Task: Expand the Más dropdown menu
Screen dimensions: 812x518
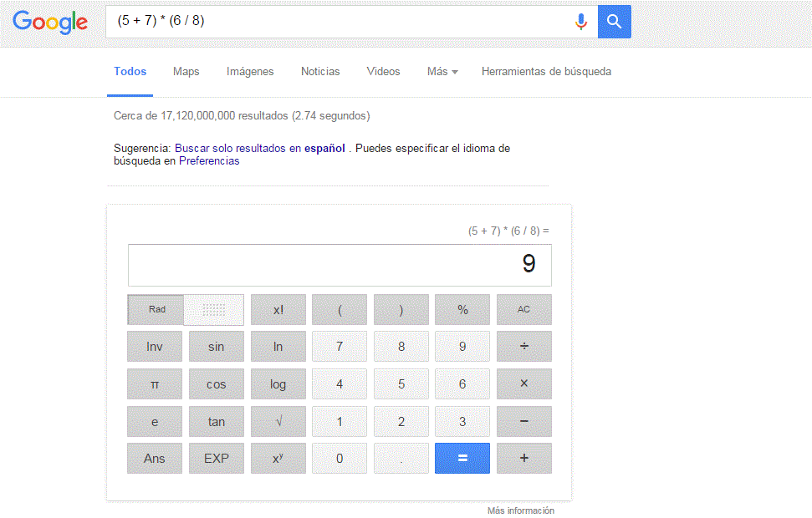Action: pyautogui.click(x=442, y=71)
